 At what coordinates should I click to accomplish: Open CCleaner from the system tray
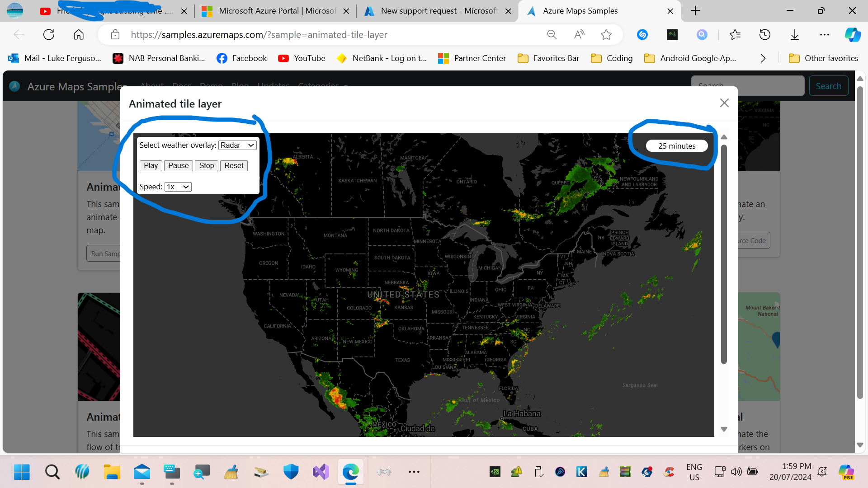click(669, 472)
